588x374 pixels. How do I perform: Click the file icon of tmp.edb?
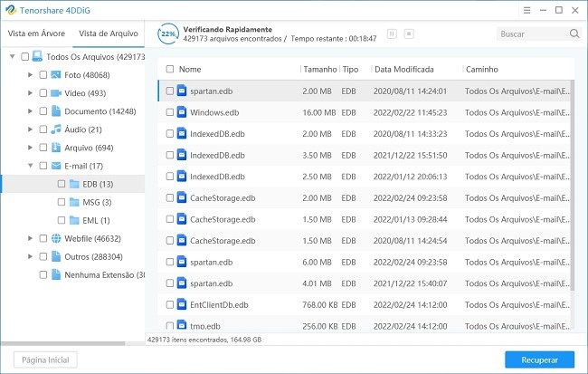182,324
